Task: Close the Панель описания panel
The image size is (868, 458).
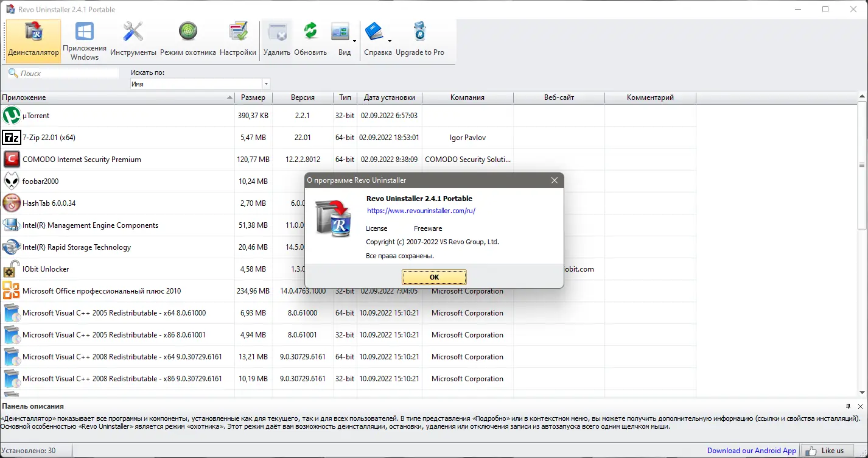Action: 860,406
